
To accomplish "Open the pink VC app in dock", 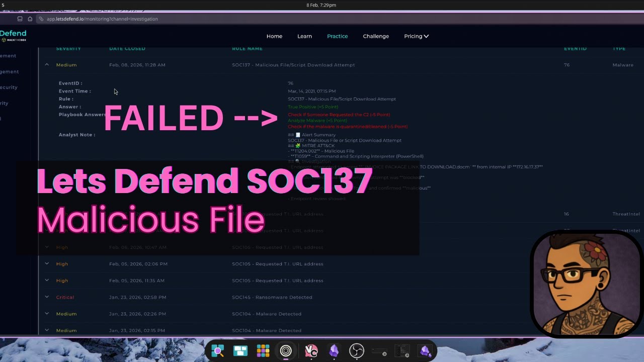I will tap(311, 351).
